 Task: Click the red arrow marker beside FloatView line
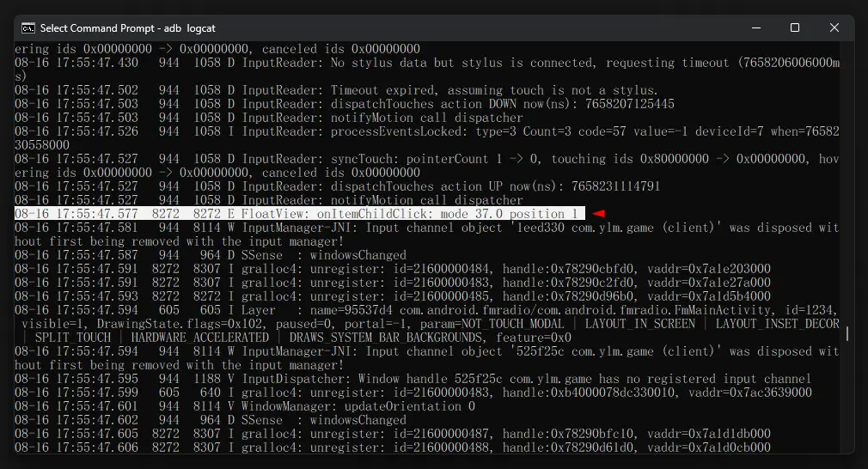click(599, 214)
